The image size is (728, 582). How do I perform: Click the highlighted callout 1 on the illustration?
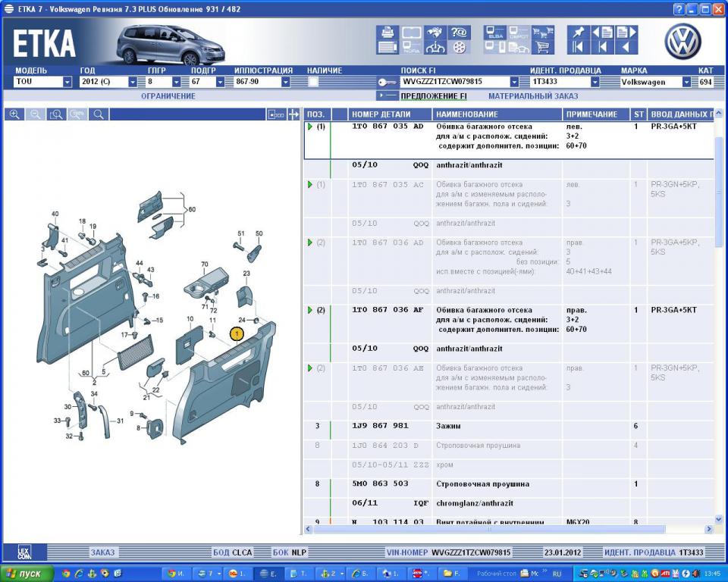(237, 333)
